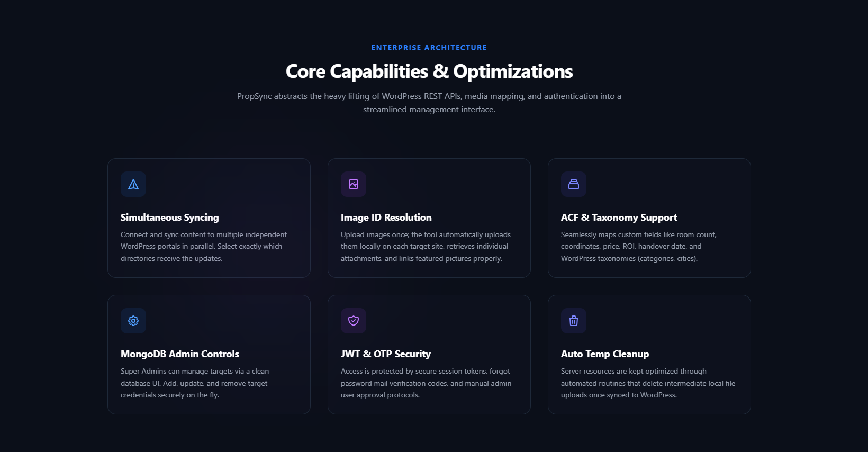Select the JWT & OTP Security heading
Image resolution: width=868 pixels, height=452 pixels.
[386, 354]
